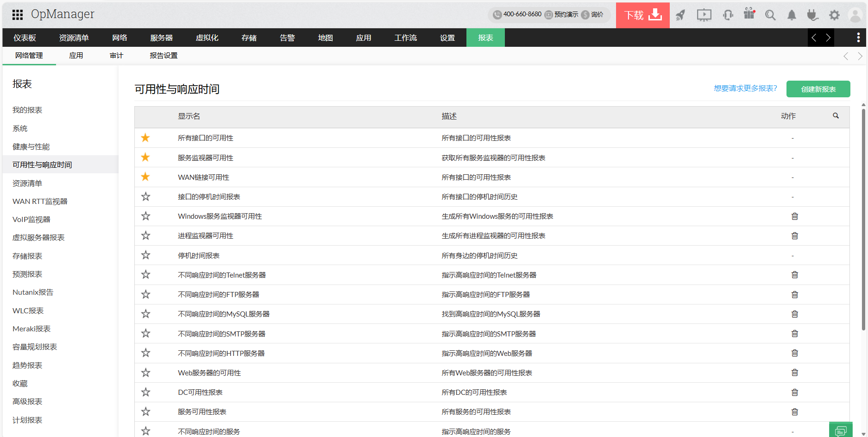Image resolution: width=868 pixels, height=437 pixels.
Task: Select WAN RTT监视器 in the sidebar
Action: tap(40, 202)
